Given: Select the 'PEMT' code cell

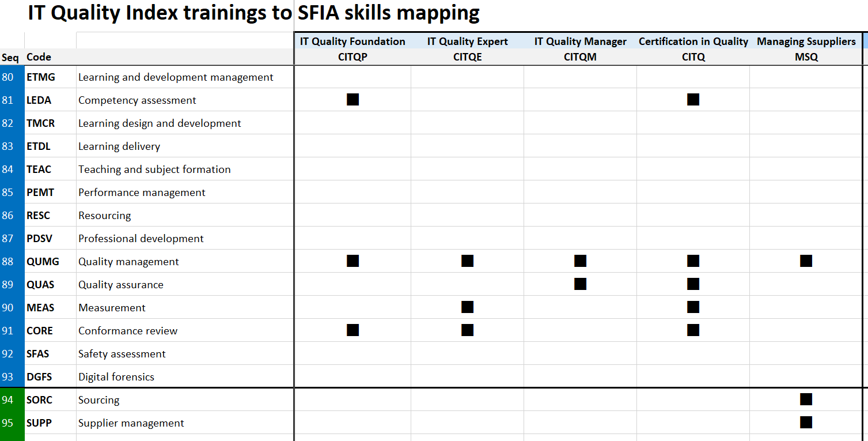Looking at the screenshot, I should click(50, 193).
